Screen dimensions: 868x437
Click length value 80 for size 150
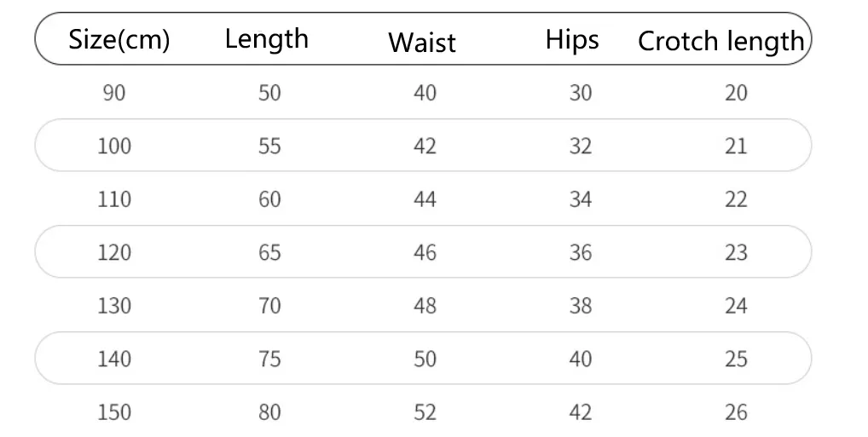pos(269,412)
